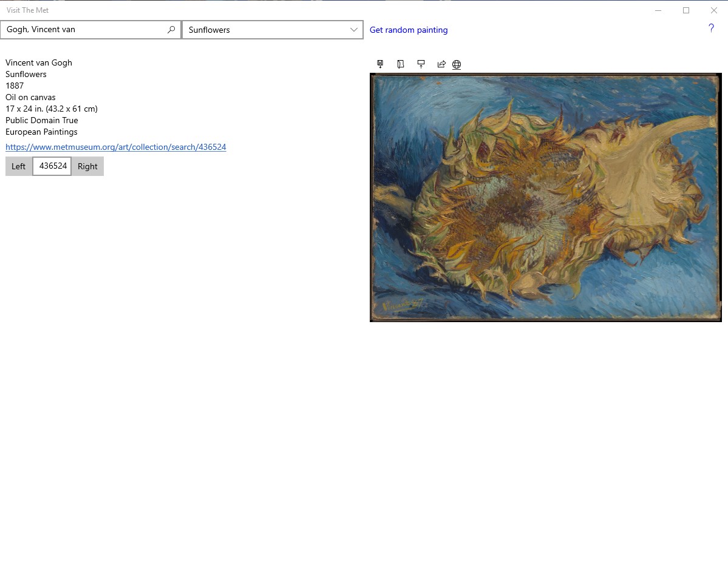The height and width of the screenshot is (566, 728).
Task: Share the painting with the share icon
Action: [441, 64]
